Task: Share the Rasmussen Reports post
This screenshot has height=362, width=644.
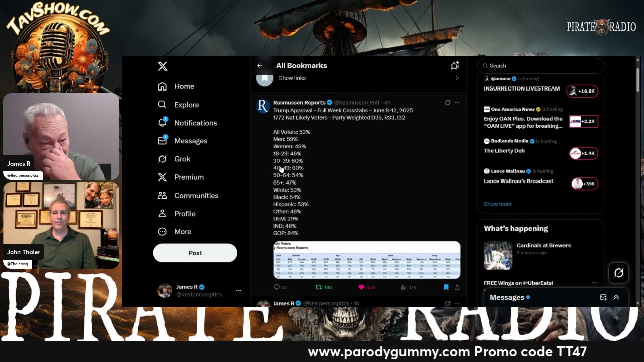Action: pyautogui.click(x=457, y=287)
